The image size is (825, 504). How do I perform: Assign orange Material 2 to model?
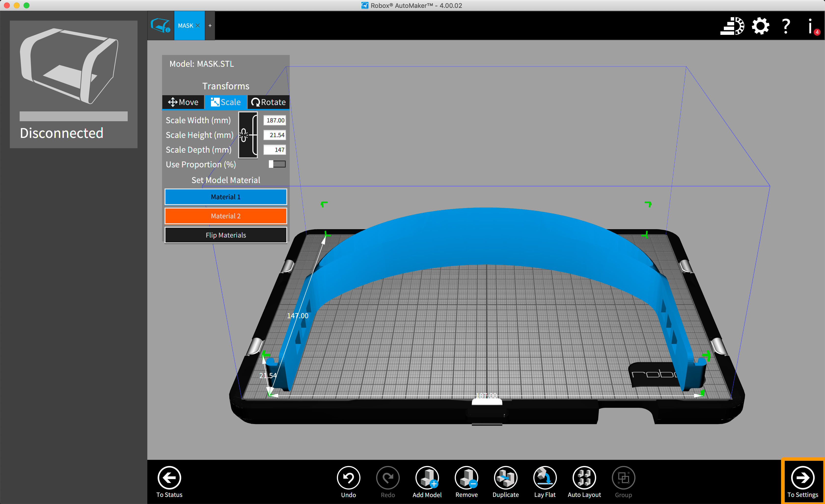click(x=226, y=216)
